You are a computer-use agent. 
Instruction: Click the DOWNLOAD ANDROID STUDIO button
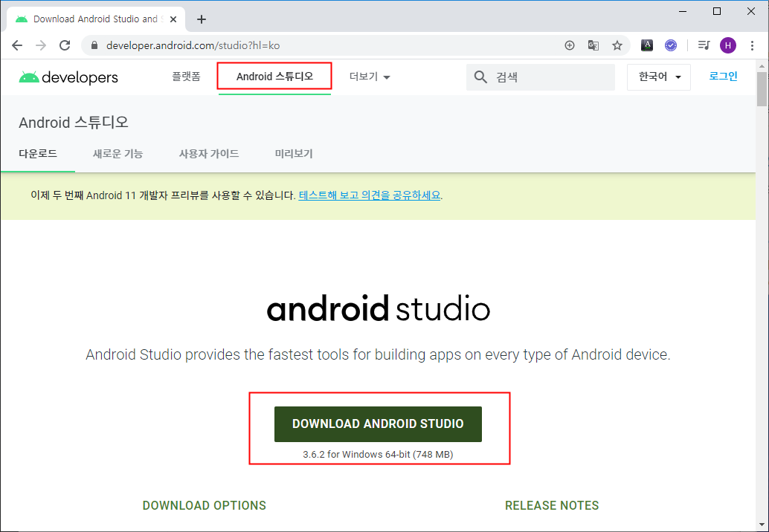(378, 424)
